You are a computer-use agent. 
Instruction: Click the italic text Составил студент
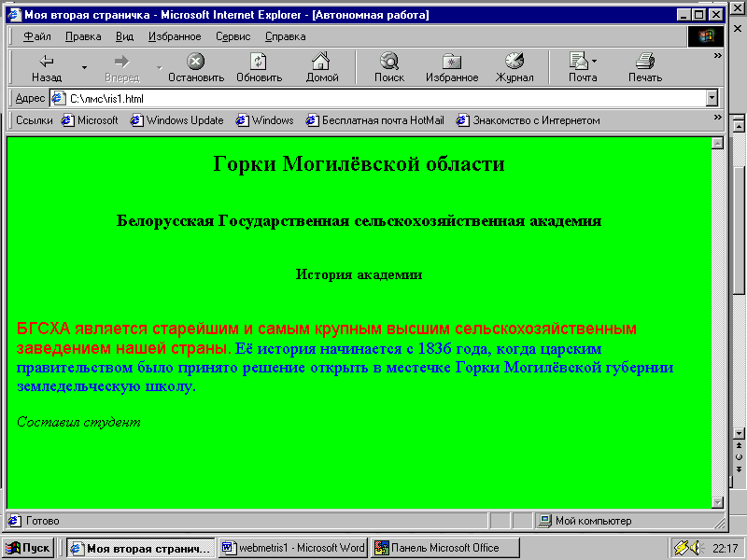tap(78, 422)
